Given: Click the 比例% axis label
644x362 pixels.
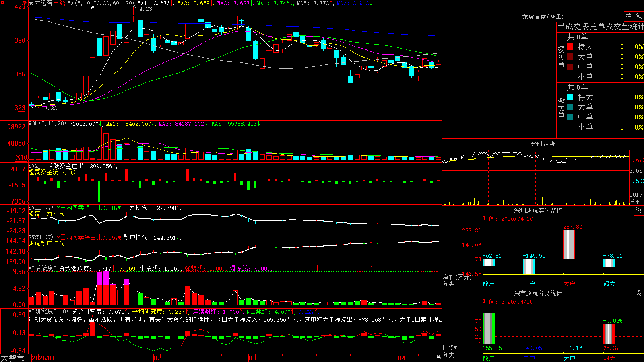Looking at the screenshot, I should tap(450, 348).
